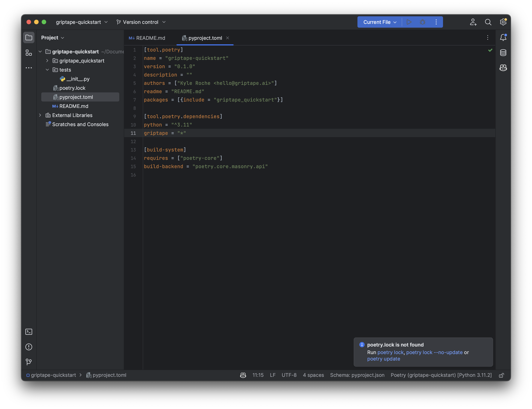
Task: Open the Version control menu
Action: tap(141, 22)
